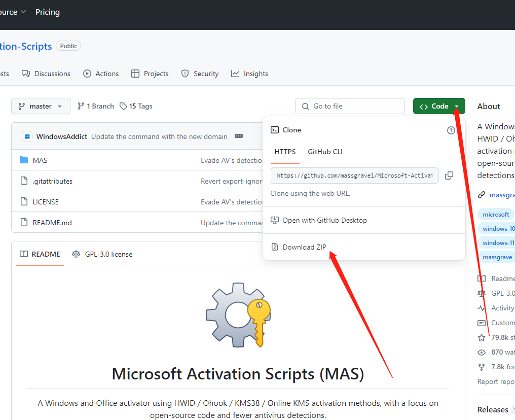The width and height of the screenshot is (515, 420).
Task: Expand the commit message ellipsis button
Action: pos(238,136)
